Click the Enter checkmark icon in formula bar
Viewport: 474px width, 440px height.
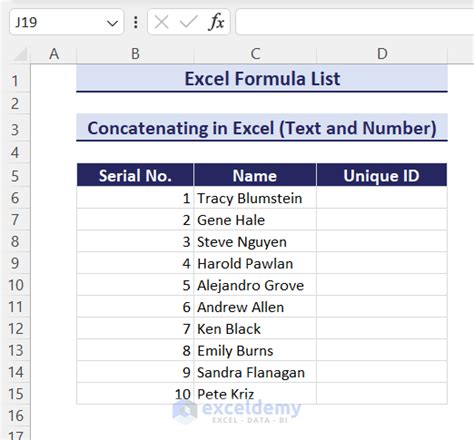[188, 22]
